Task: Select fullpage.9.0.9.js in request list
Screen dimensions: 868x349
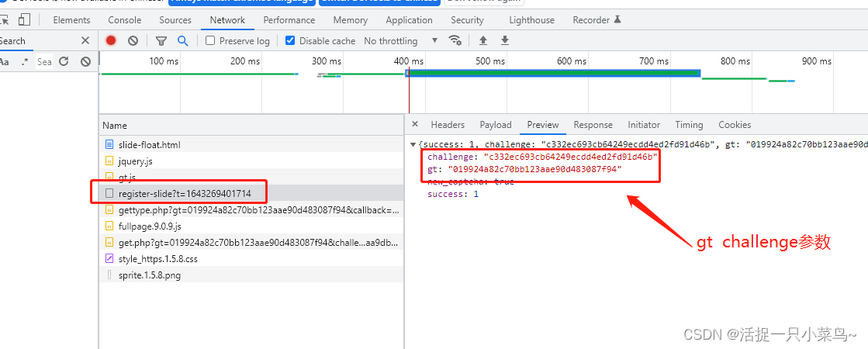Action: [x=150, y=226]
